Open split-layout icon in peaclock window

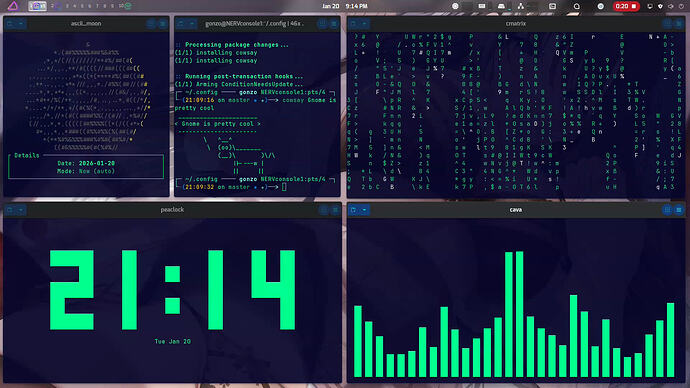pyautogui.click(x=324, y=210)
